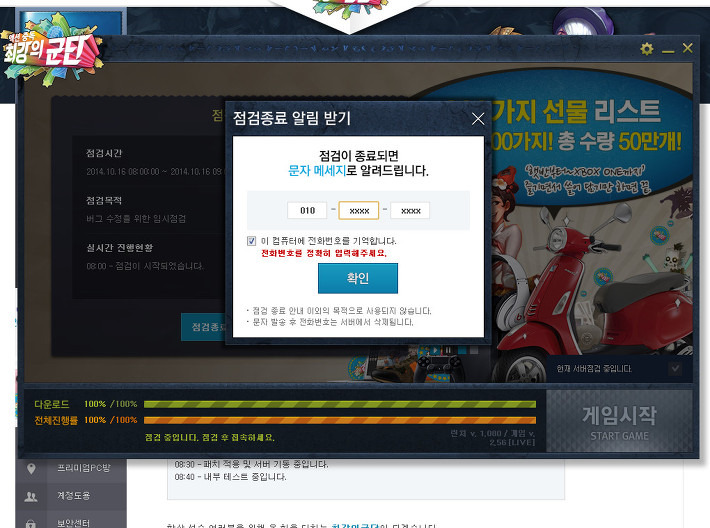Click the 전화번호를 정확히 입력해주세요 error message

coord(324,253)
